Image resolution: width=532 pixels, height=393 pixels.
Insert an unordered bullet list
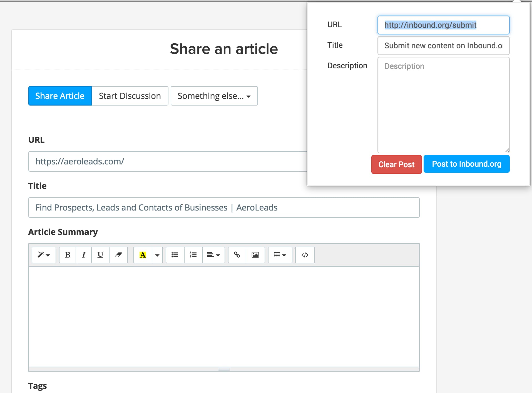point(175,255)
